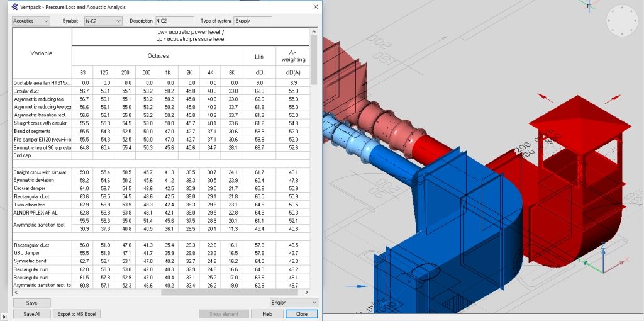
Task: Export the table to MS Excel
Action: click(76, 314)
